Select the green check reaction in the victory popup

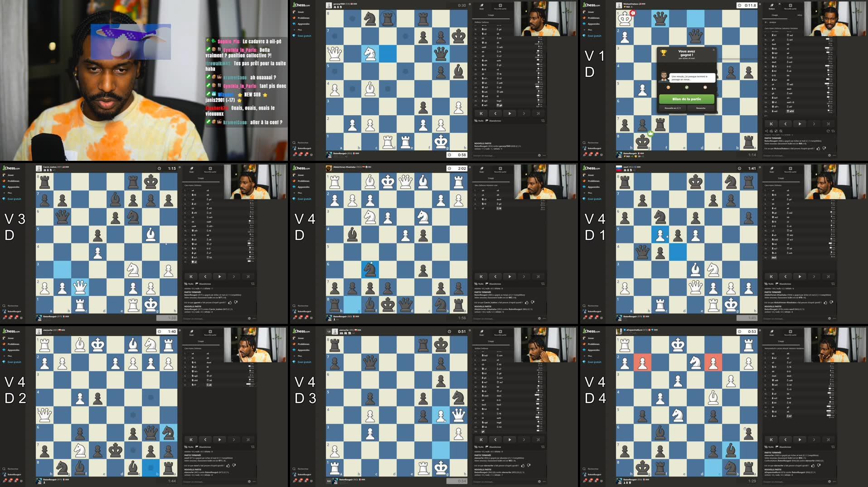(687, 87)
